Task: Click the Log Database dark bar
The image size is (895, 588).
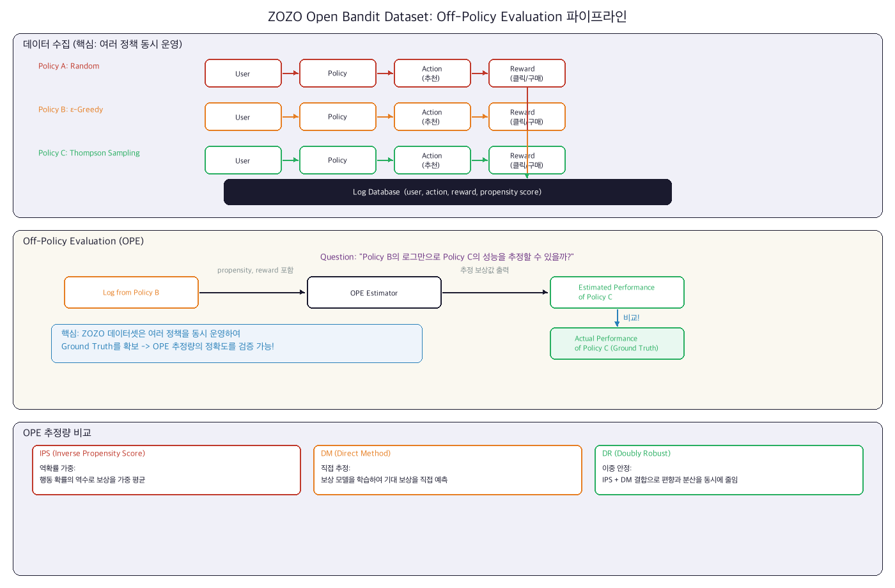Action: coord(447,192)
